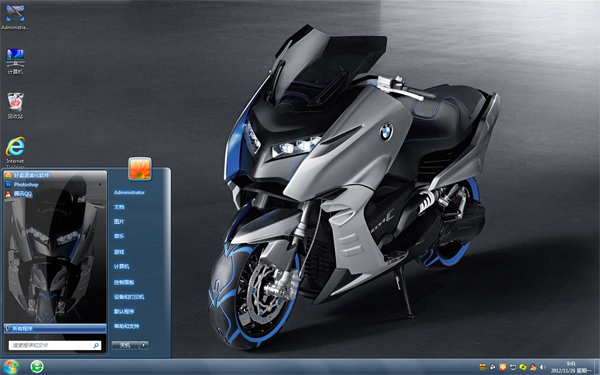600x375 pixels.
Task: Click the volume speaker tray icon
Action: click(543, 367)
